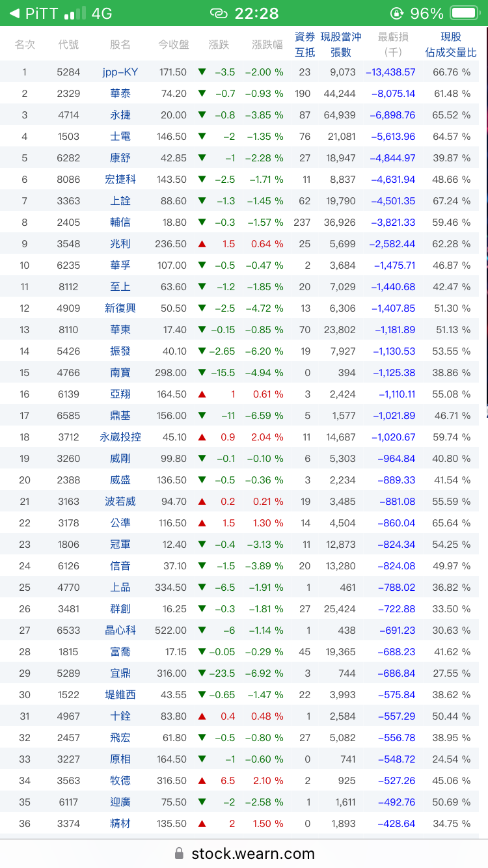Image resolution: width=488 pixels, height=868 pixels.
Task: Open stock link 晶心科
Action: tap(120, 631)
